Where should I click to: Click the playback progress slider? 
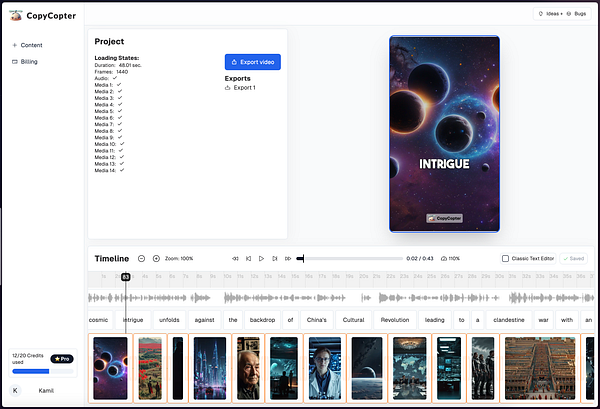point(350,258)
